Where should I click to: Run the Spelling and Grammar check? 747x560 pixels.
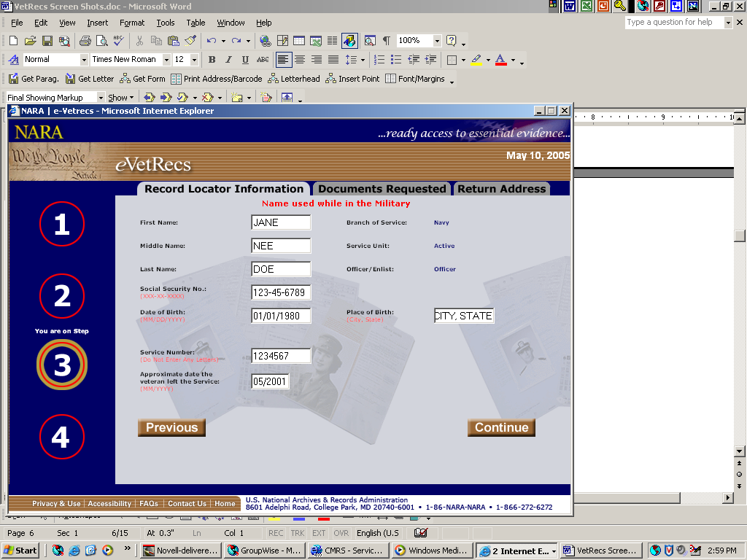118,41
